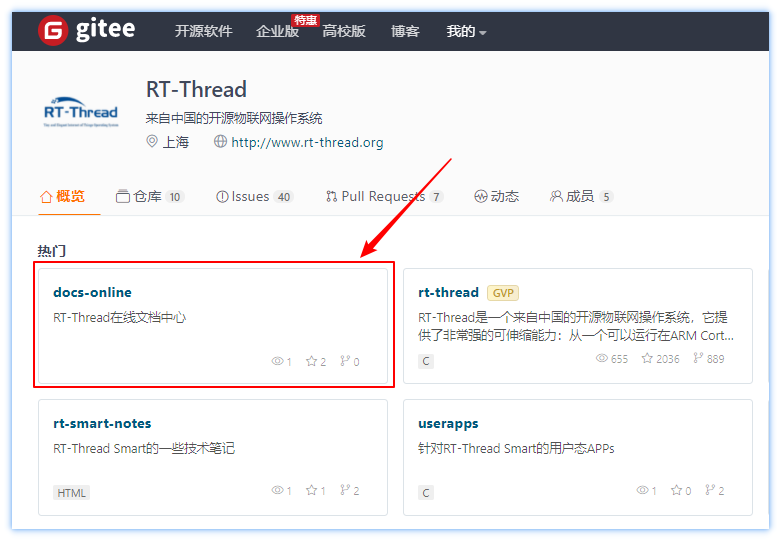Open the rt-smart-notes repository link
Screen dimensions: 781x541
(x=102, y=423)
